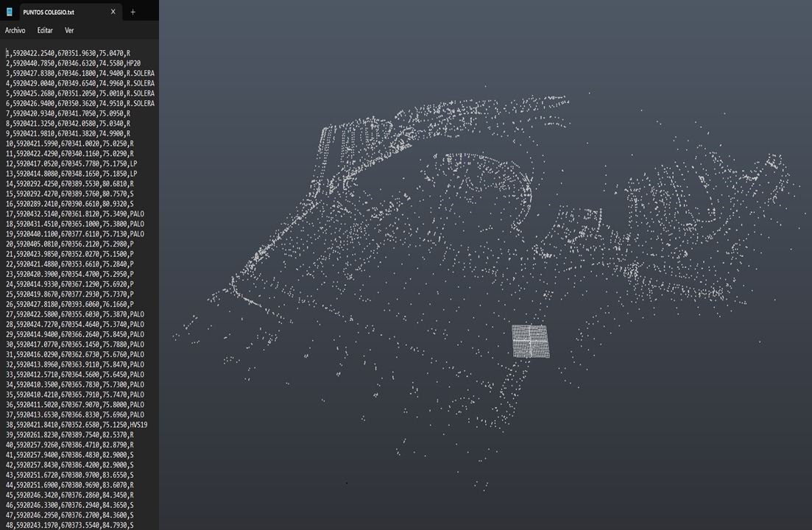812x530 pixels.
Task: Click the HP20 point on line 2
Action: coord(73,63)
